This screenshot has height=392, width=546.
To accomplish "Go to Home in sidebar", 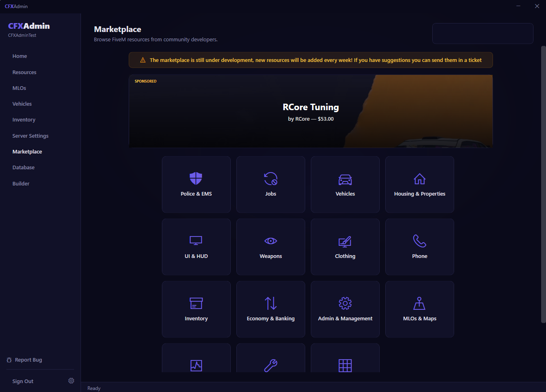I will (20, 56).
